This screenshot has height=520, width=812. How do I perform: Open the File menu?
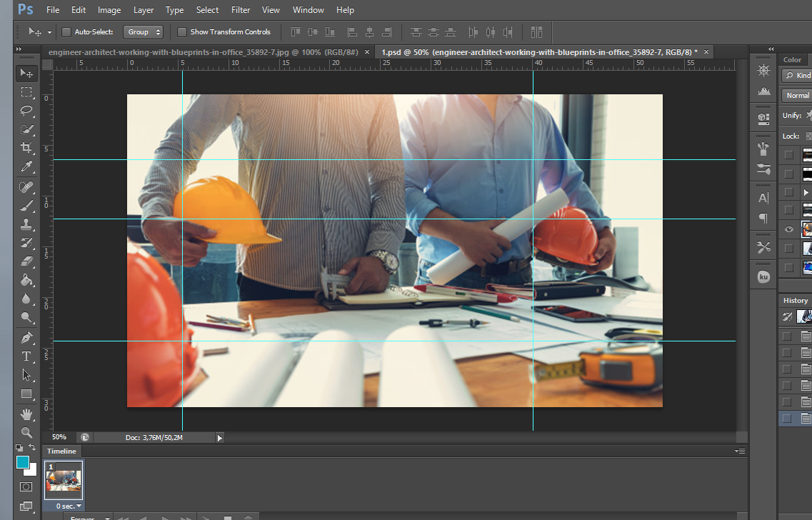(x=53, y=10)
